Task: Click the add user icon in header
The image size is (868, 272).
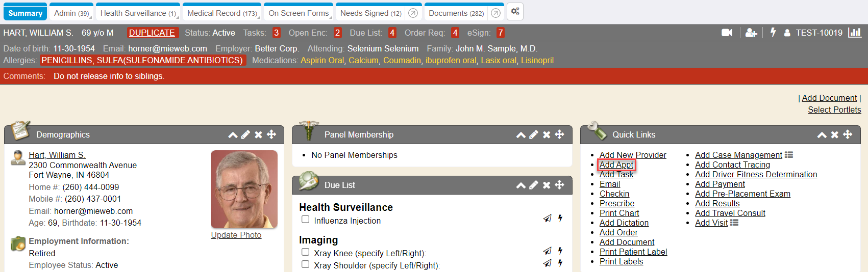Action: point(751,33)
